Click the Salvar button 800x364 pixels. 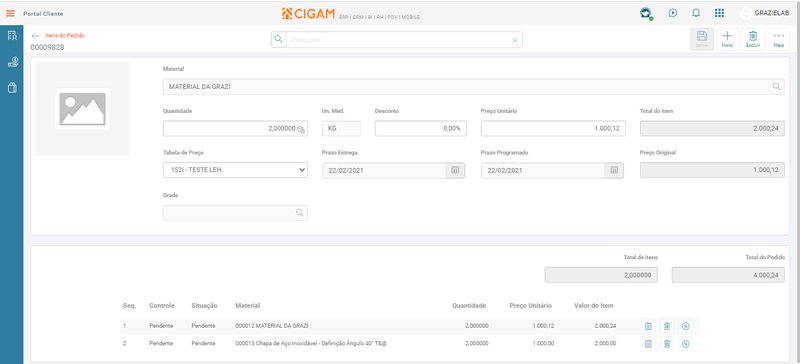click(x=702, y=39)
